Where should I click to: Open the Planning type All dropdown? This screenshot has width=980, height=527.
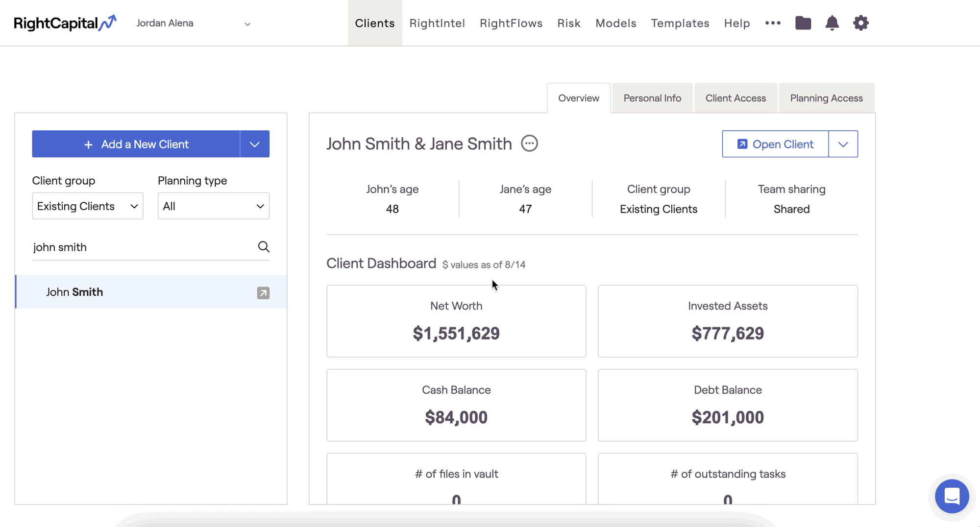214,206
